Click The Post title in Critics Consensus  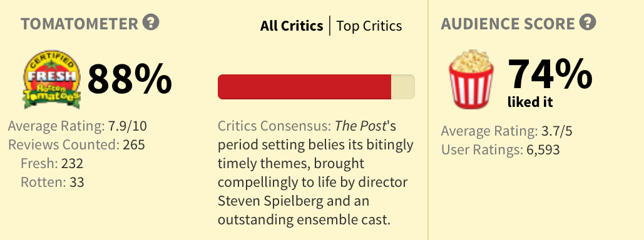pyautogui.click(x=360, y=126)
